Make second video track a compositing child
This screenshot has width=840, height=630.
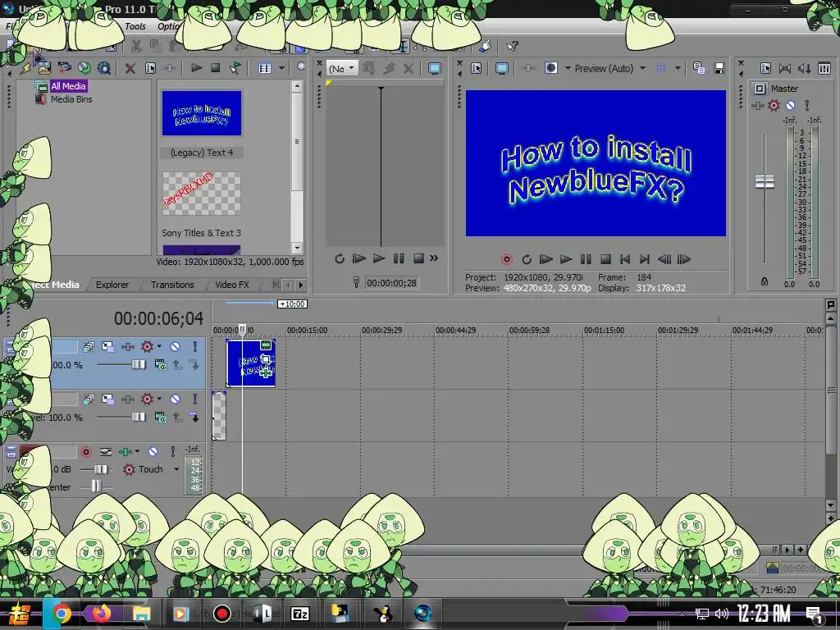coord(194,417)
